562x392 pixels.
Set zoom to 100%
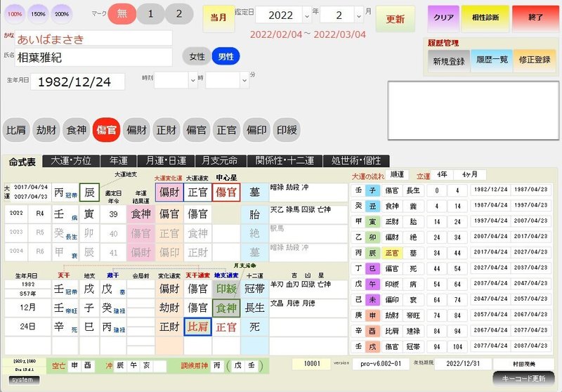point(15,14)
